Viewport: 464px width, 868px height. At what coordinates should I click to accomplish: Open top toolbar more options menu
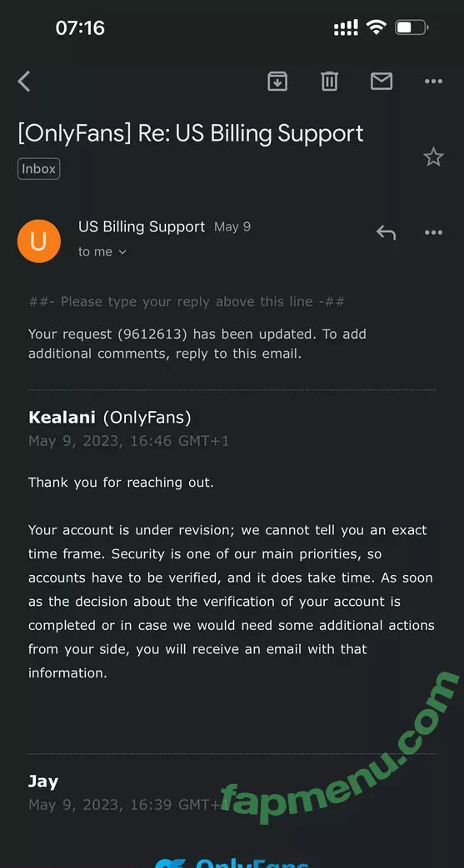click(433, 82)
